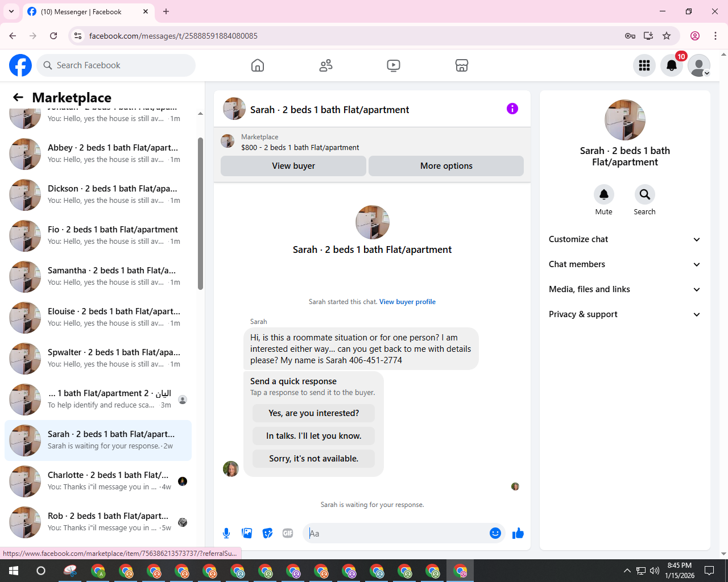Go to the Home feed icon

pos(258,65)
